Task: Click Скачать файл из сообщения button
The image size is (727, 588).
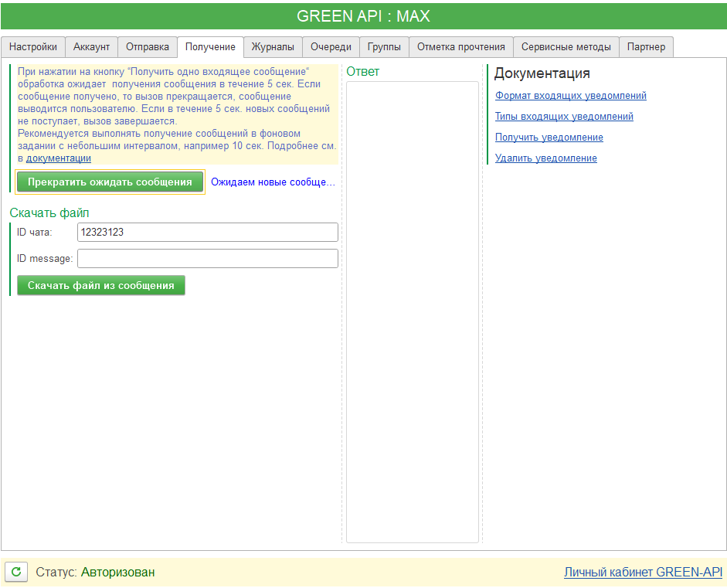Action: (101, 285)
